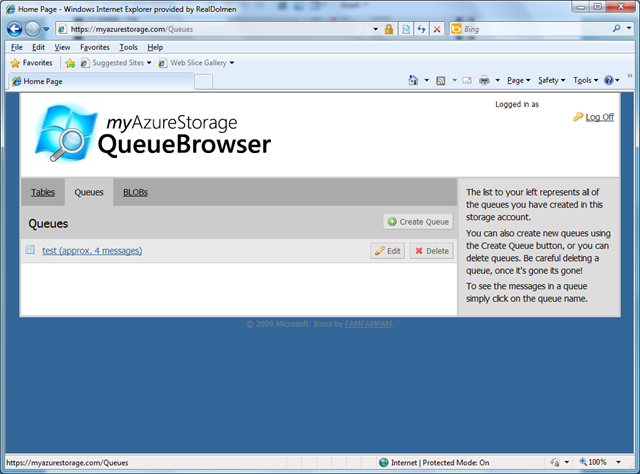This screenshot has width=640, height=474.
Task: Expand the address bar history dropdown
Action: coord(376,29)
